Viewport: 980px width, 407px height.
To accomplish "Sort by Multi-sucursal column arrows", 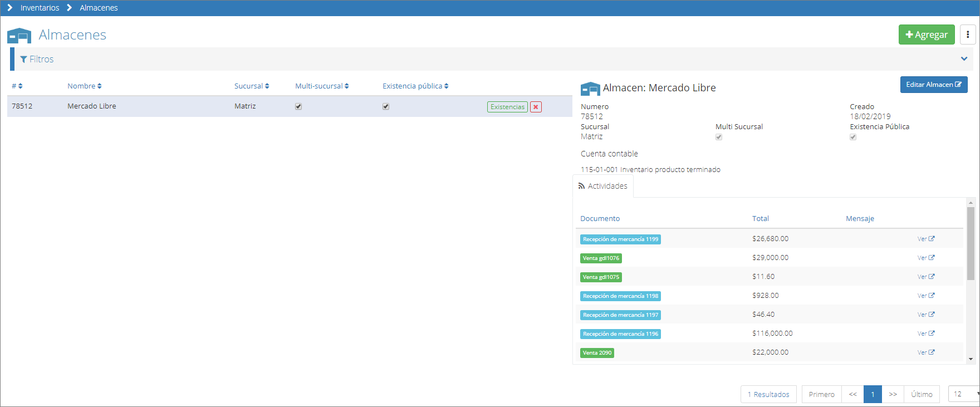I will pos(346,86).
